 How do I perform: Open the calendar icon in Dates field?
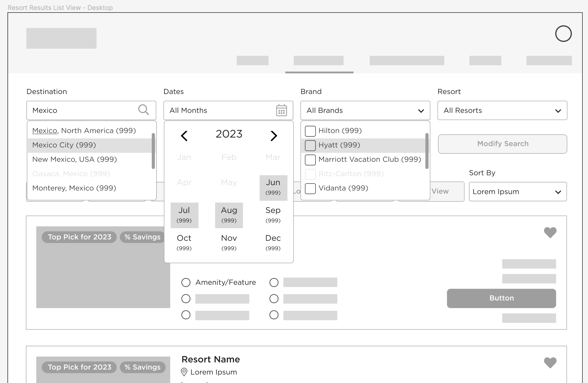click(x=281, y=110)
